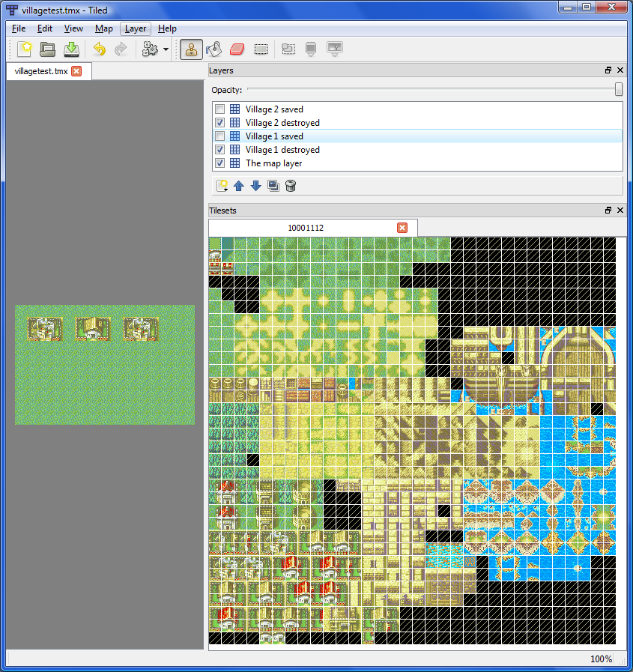Select the Bucket Fill tool
Image resolution: width=633 pixels, height=672 pixels.
coord(214,49)
